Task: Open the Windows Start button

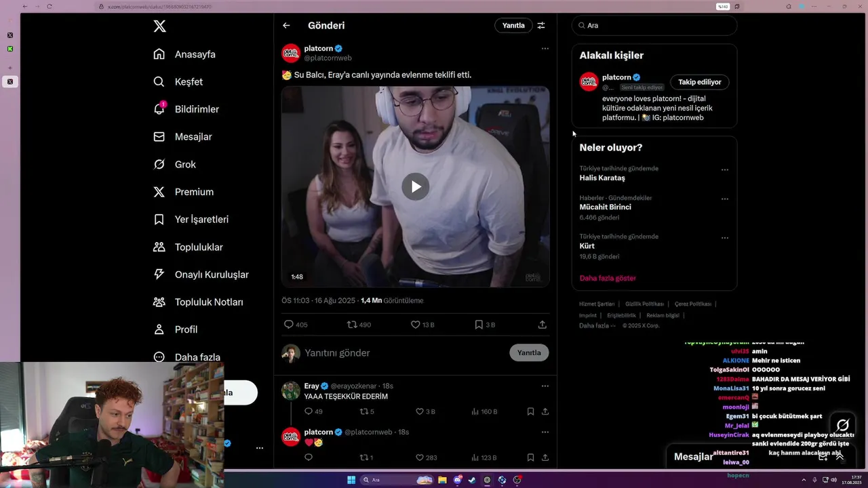Action: (x=351, y=480)
